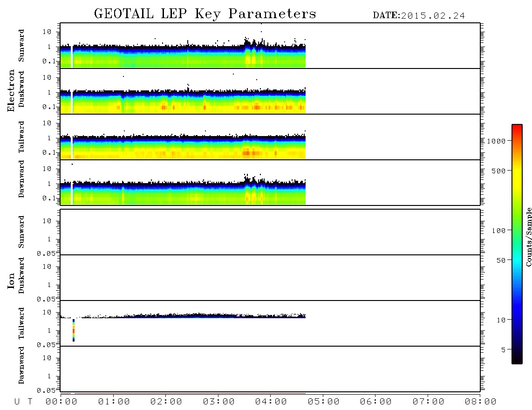Click the Counts/Sample colorbar label
The image size is (532, 410).
coord(528,237)
